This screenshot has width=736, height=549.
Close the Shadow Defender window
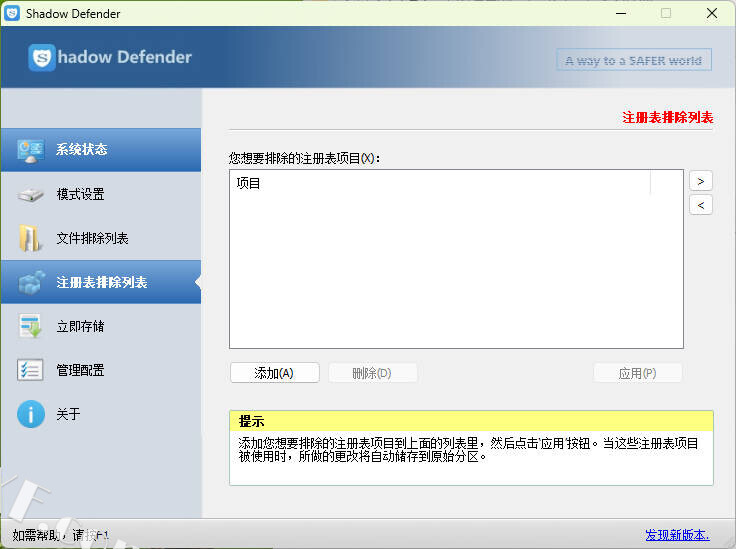[712, 14]
